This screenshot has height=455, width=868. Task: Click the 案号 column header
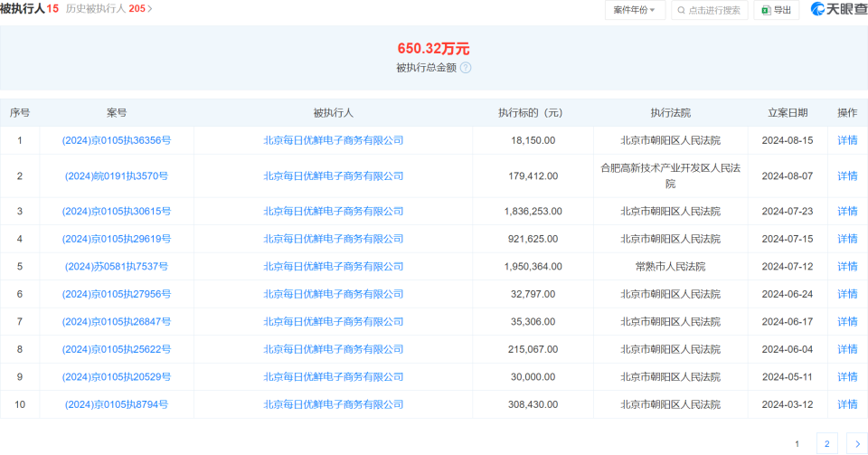[117, 113]
